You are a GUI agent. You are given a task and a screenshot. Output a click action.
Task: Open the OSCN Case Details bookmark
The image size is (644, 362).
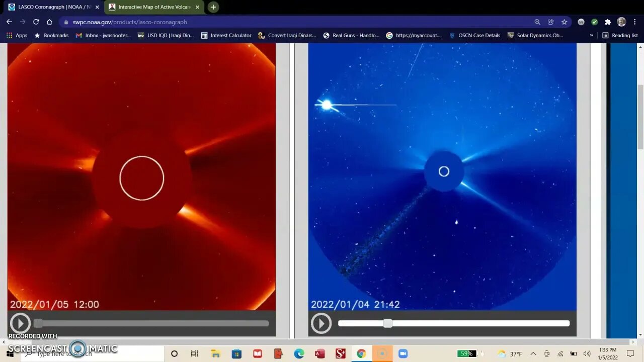coord(474,35)
